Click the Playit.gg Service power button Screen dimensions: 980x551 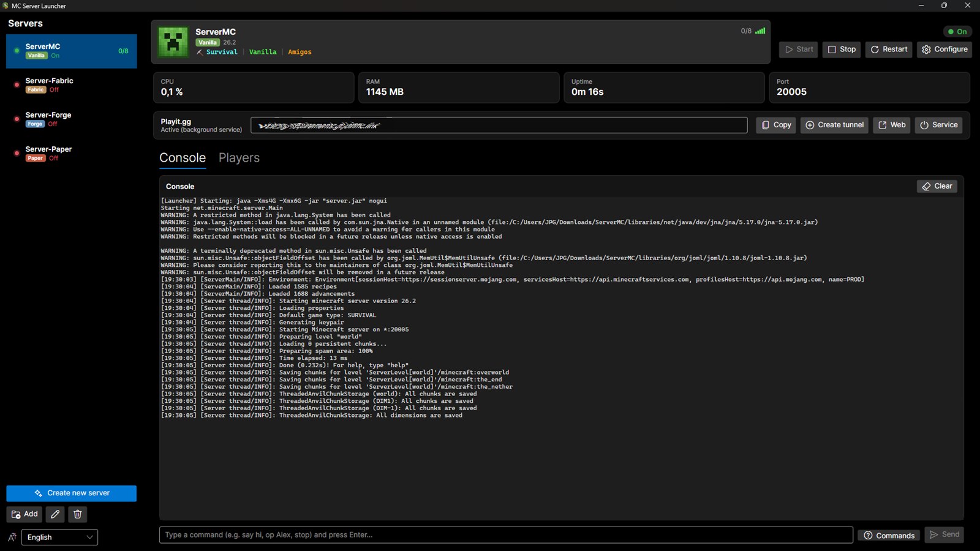(x=938, y=125)
